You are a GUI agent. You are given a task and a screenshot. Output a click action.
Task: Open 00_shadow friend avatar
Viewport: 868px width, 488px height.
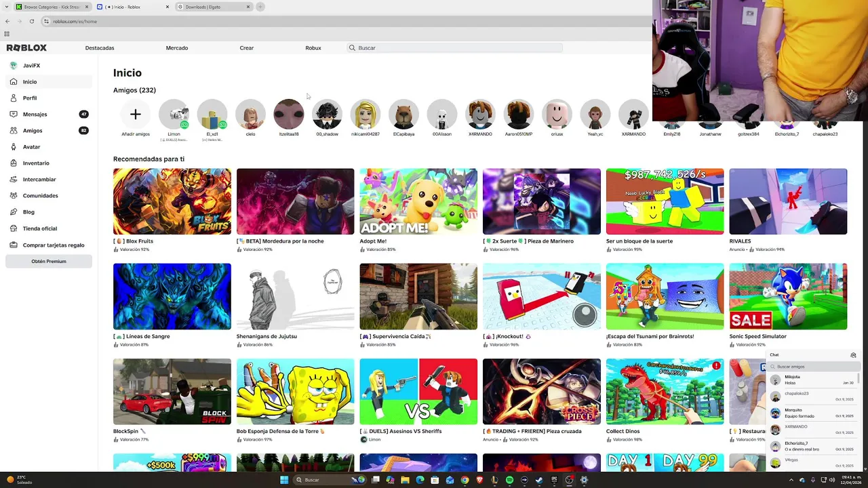pos(327,115)
